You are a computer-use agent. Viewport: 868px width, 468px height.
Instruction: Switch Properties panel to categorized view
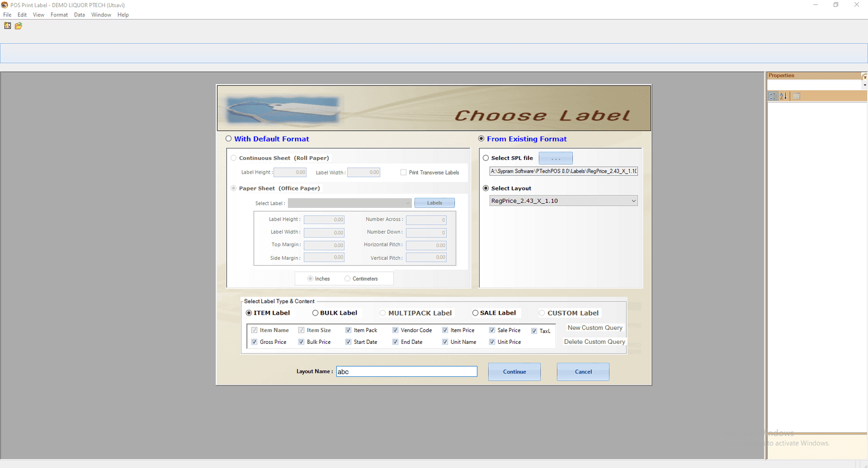click(x=773, y=96)
